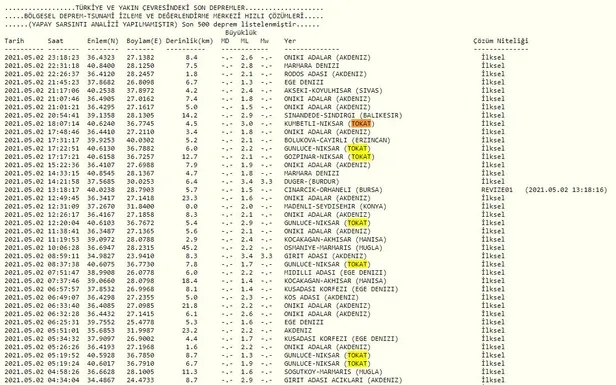
Task: Click 'SOGUTKOY-MARMARIS (MUGLA)' location
Action: 333,372
